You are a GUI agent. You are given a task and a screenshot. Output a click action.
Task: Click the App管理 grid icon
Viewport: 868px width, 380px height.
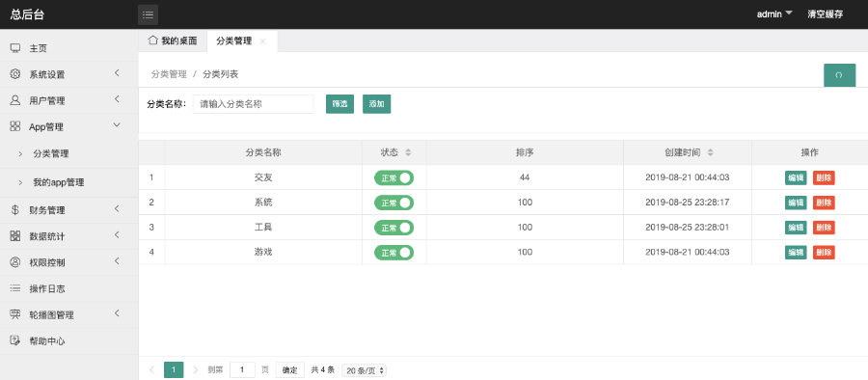(15, 126)
